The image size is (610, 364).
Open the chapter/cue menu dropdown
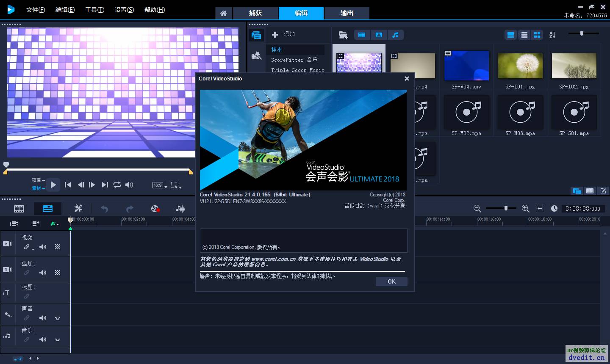click(55, 223)
